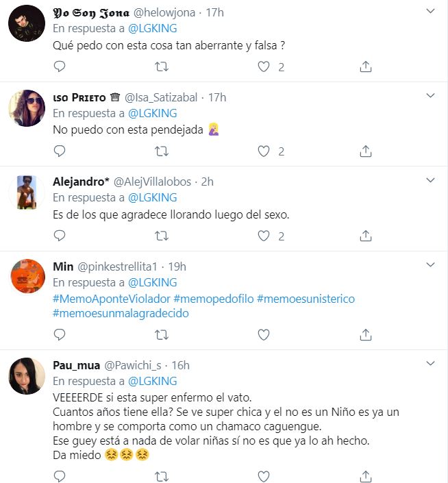448x483 pixels.
Task: Expand the AlejVillalobos tweet options chevron
Action: (430, 181)
